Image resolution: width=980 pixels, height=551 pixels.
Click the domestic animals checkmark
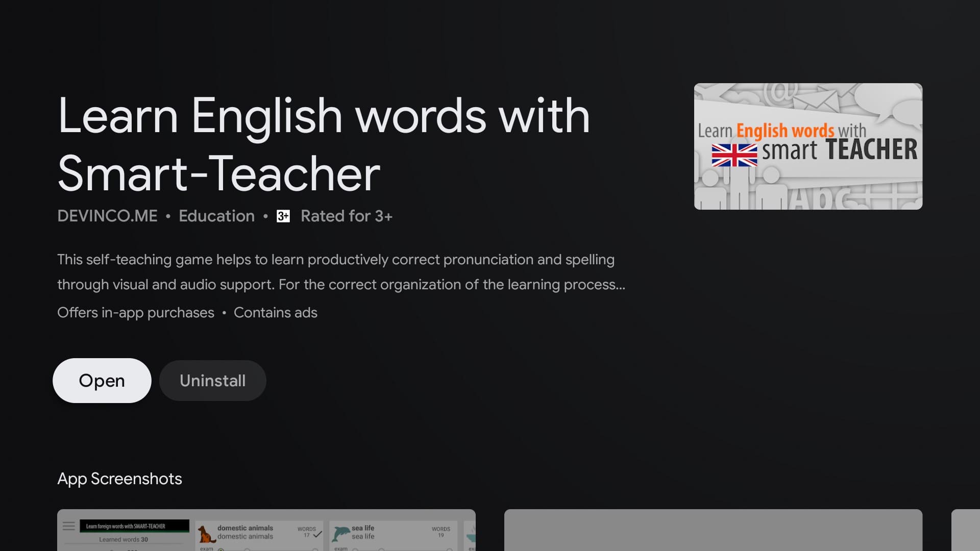(317, 534)
